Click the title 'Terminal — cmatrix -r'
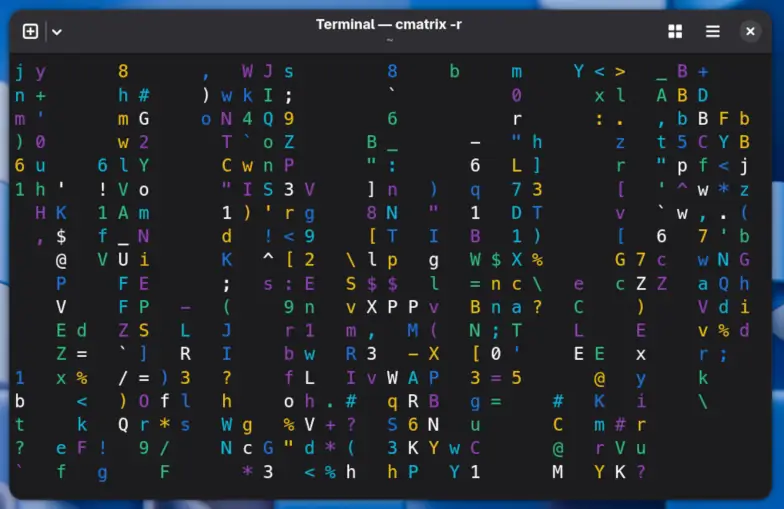This screenshot has width=784, height=509. pos(388,24)
